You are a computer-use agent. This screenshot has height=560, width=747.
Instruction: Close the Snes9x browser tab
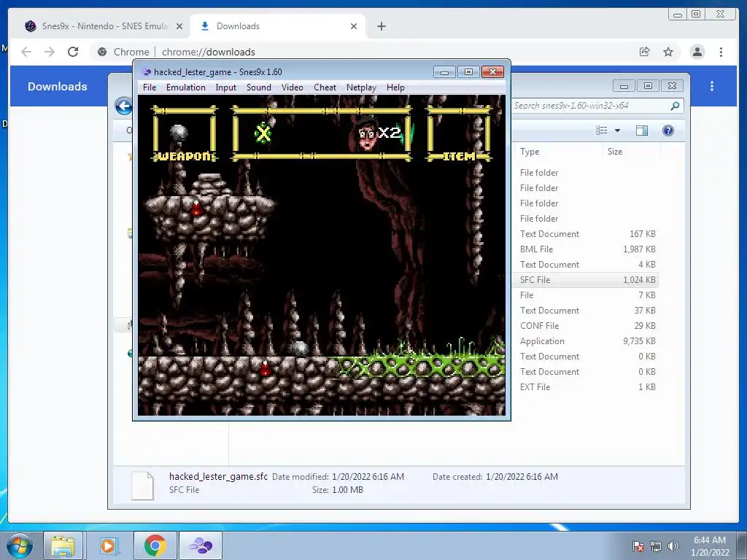[x=179, y=26]
